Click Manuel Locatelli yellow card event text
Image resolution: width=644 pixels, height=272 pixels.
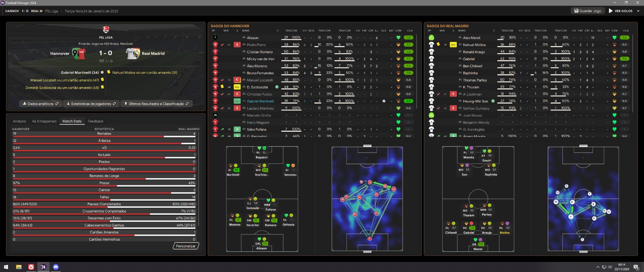tap(64, 80)
